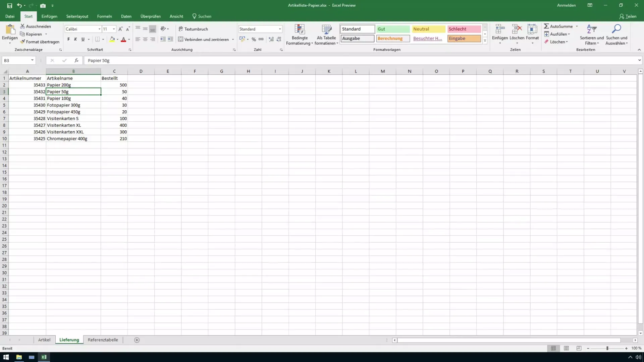The height and width of the screenshot is (362, 644).
Task: Click the Windows Start button
Action: [6, 357]
